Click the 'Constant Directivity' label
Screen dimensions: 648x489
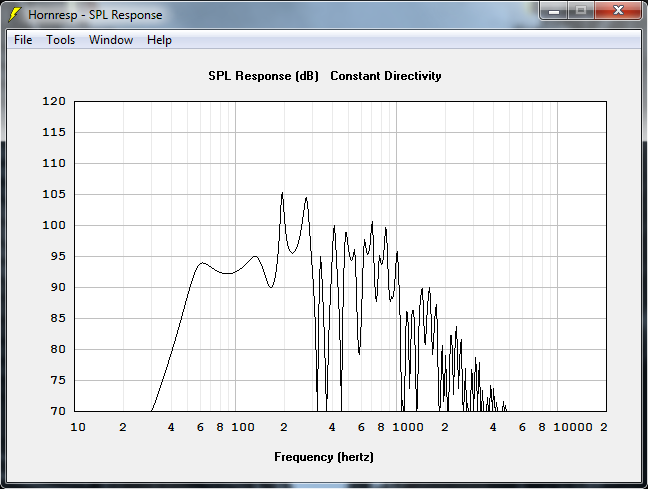tap(386, 76)
